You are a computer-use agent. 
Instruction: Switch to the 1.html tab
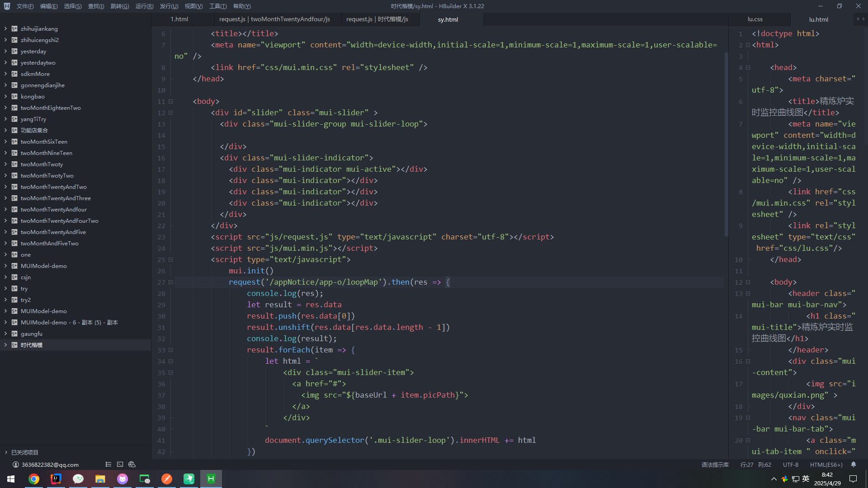[x=179, y=19]
